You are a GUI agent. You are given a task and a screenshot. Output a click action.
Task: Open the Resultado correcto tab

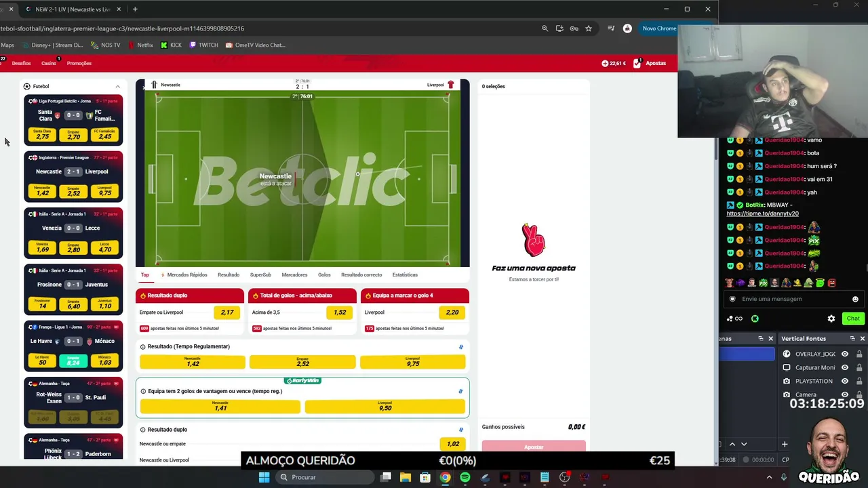[361, 274]
